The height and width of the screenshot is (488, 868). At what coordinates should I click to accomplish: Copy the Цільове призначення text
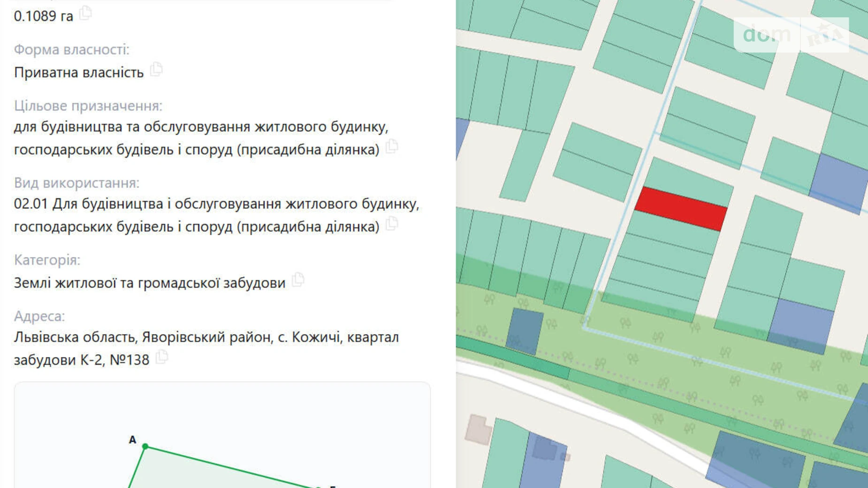392,147
